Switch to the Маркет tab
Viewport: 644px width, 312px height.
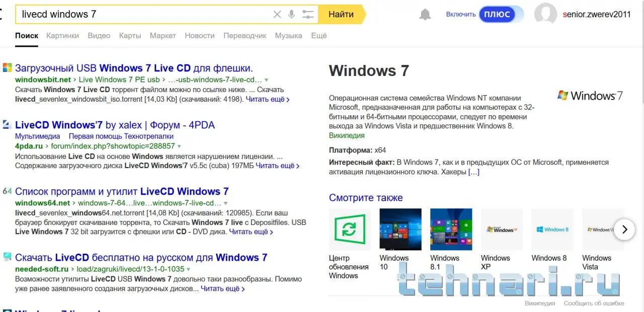coord(163,36)
